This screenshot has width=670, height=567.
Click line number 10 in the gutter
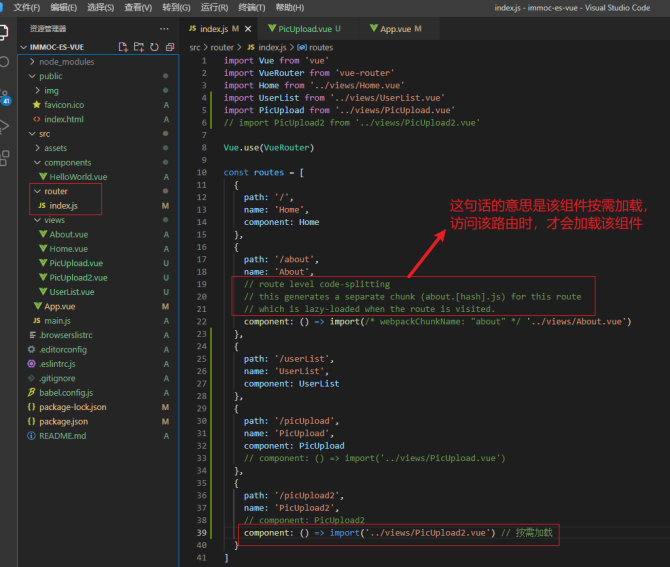tap(201, 172)
